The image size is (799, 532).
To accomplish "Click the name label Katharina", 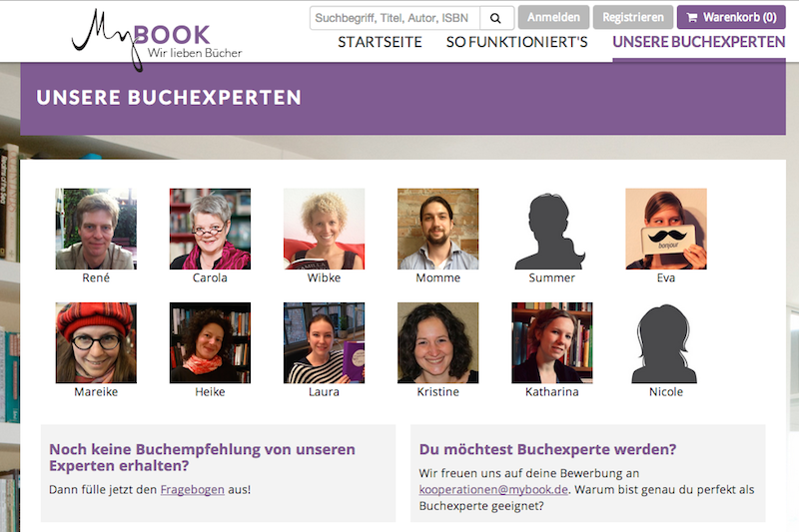I will [552, 392].
